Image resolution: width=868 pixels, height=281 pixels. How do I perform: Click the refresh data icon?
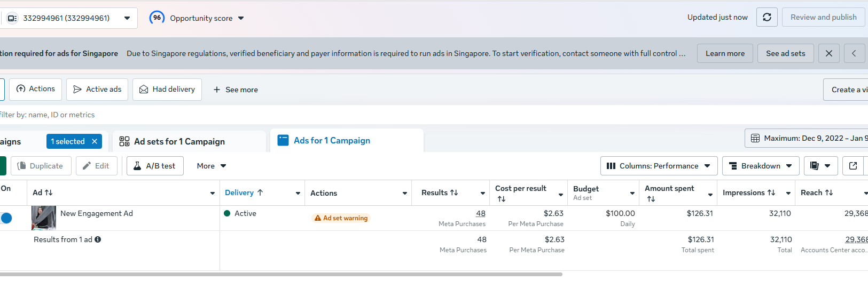pyautogui.click(x=767, y=17)
